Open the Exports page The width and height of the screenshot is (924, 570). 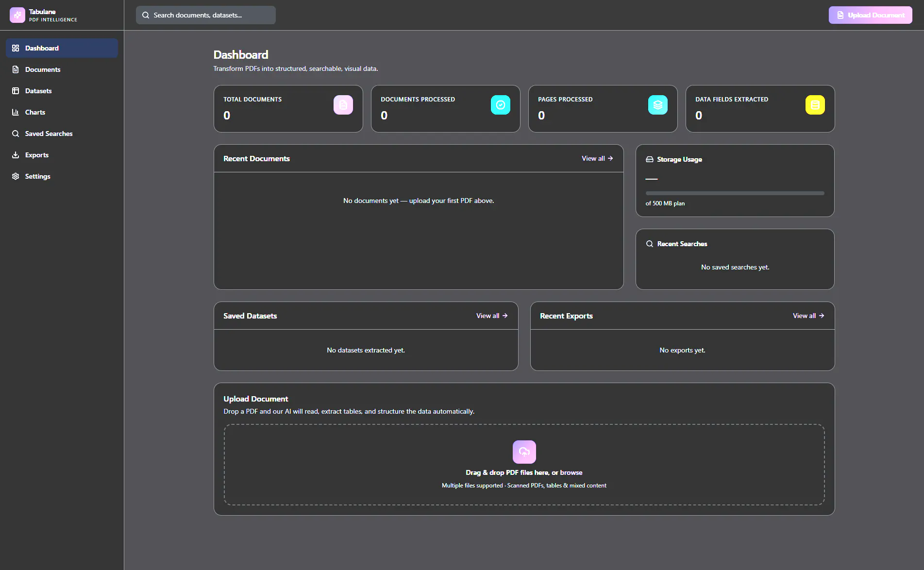pos(62,155)
